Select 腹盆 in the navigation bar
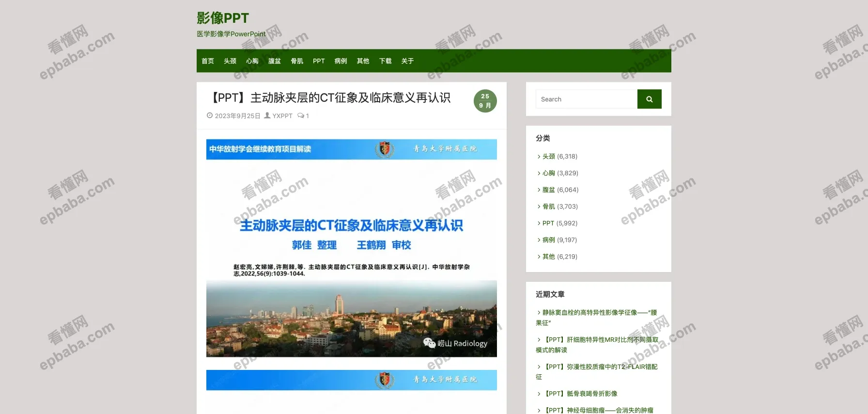 click(275, 61)
